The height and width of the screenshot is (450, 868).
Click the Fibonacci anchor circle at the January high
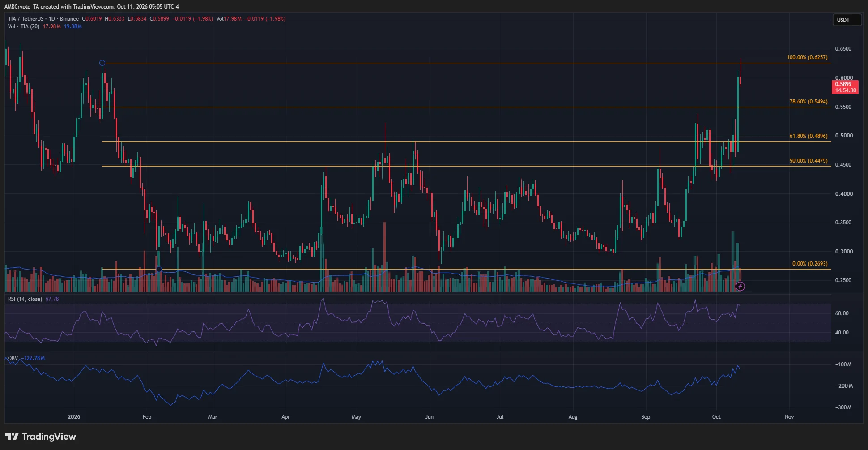(x=102, y=63)
